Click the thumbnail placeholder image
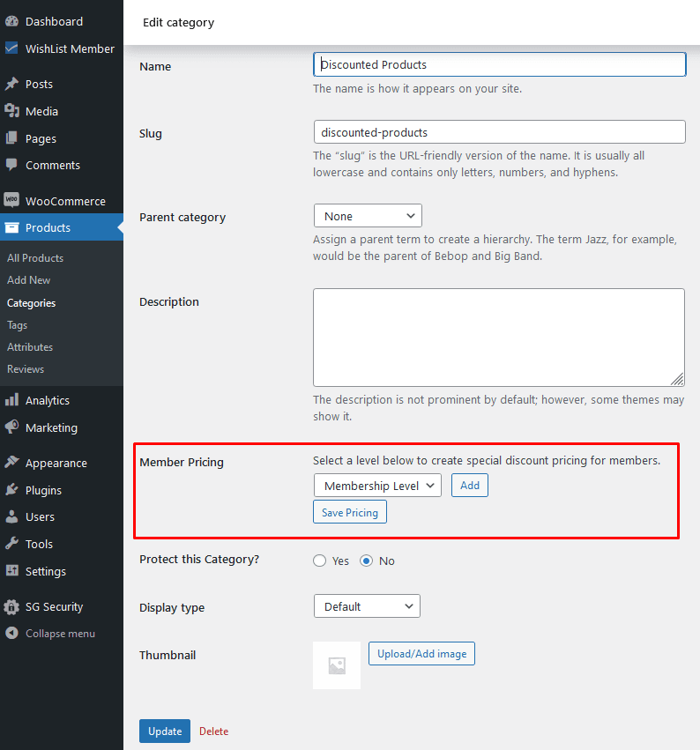The image size is (700, 750). click(x=337, y=665)
